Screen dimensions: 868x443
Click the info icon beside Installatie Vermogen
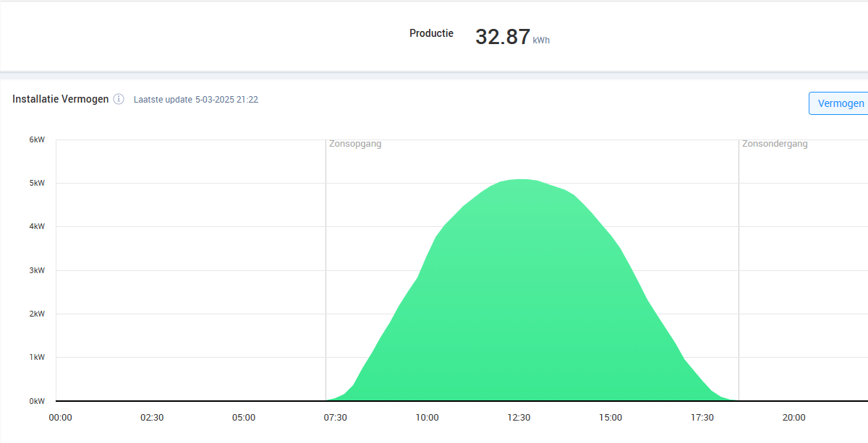coord(119,100)
